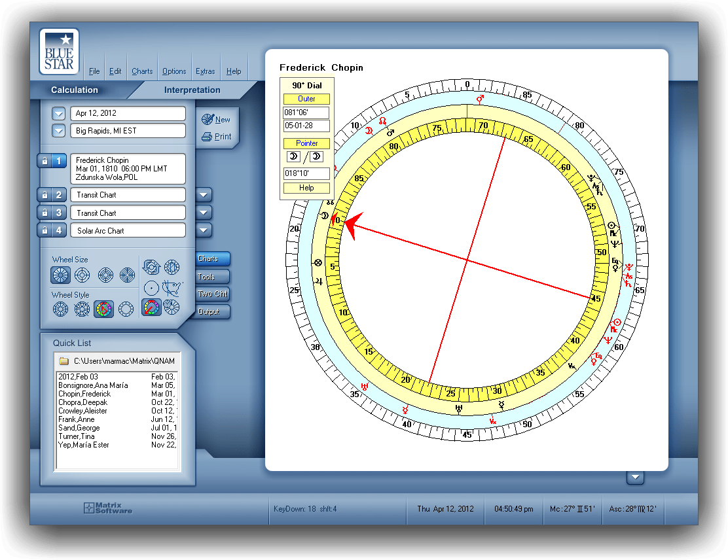
Task: Open the Extras menu
Action: 205,71
